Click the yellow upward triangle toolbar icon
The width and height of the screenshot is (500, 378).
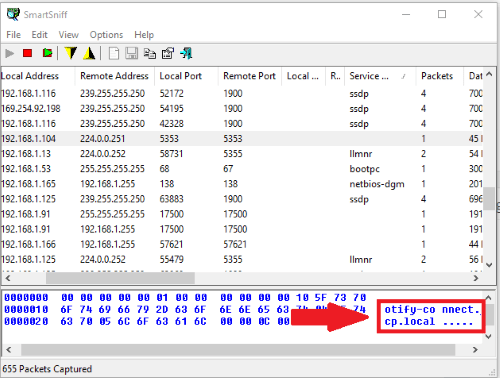(89, 53)
